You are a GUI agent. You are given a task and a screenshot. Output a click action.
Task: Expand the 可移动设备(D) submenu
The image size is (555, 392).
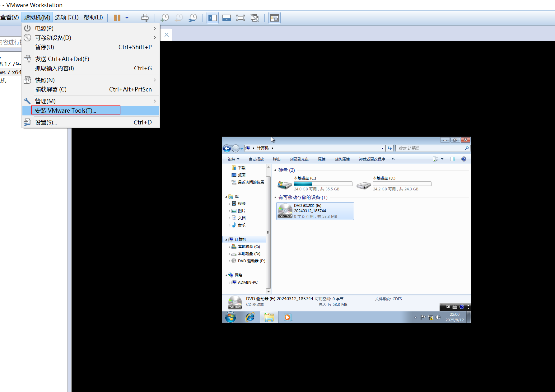coord(91,38)
